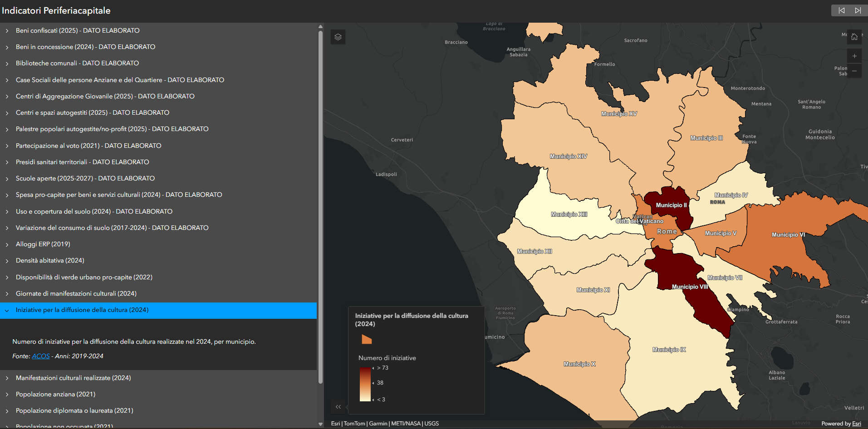Select Municipio IV on the map
Image resolution: width=868 pixels, height=429 pixels.
point(731,195)
